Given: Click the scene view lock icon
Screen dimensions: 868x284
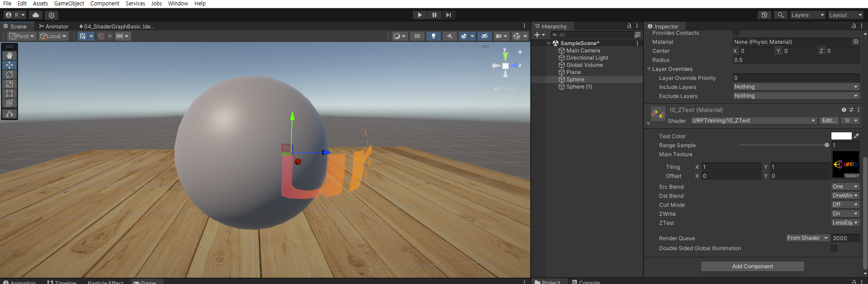Looking at the screenshot, I should [520, 51].
